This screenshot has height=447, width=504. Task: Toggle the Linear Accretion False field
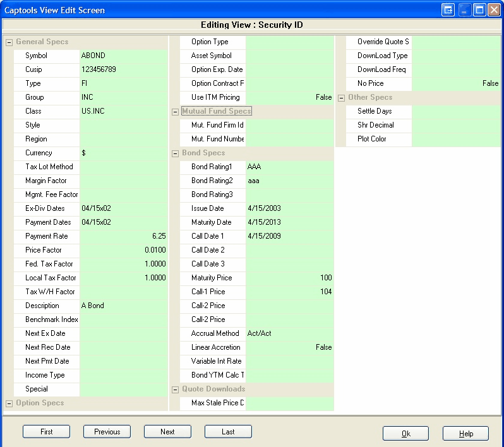coord(289,347)
